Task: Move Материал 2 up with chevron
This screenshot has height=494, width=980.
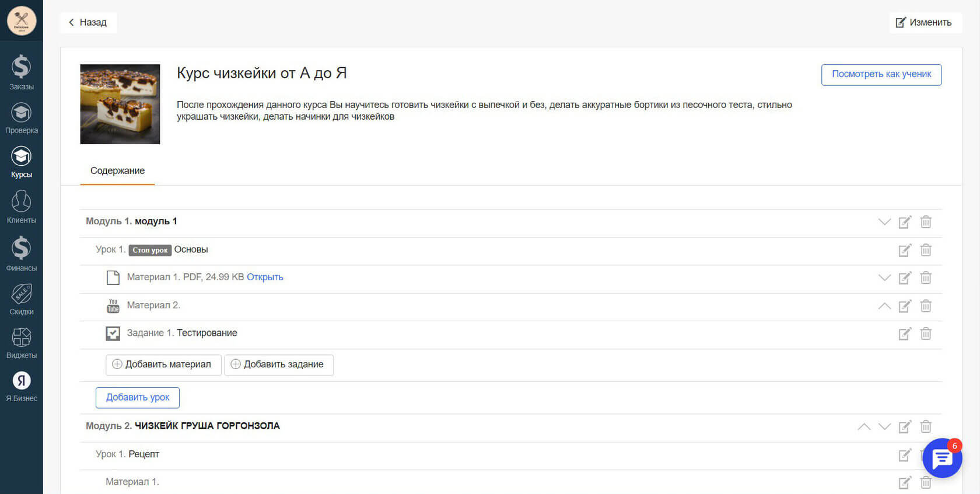Action: coord(884,306)
